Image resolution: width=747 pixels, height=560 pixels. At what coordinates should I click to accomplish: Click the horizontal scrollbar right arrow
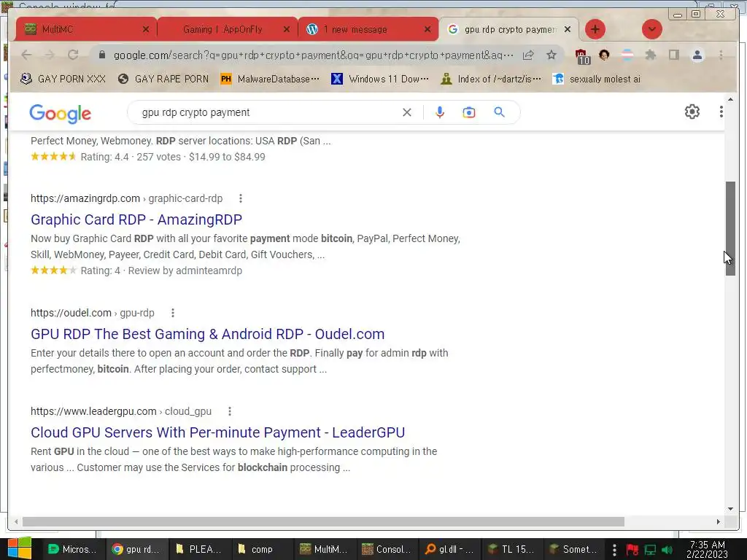click(719, 522)
